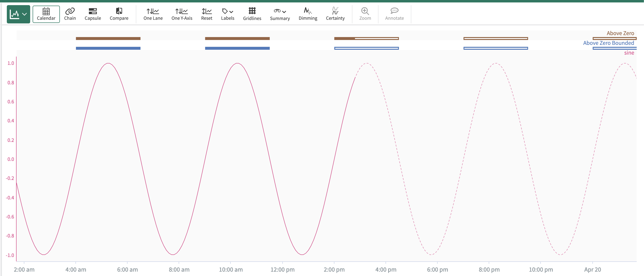644x276 pixels.
Task: Switch to Capsule view
Action: pos(92,14)
